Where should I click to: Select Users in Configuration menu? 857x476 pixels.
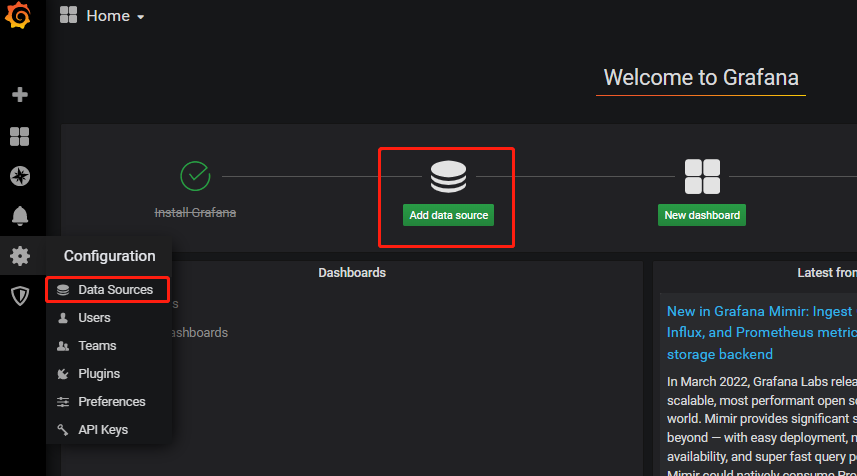click(109, 318)
